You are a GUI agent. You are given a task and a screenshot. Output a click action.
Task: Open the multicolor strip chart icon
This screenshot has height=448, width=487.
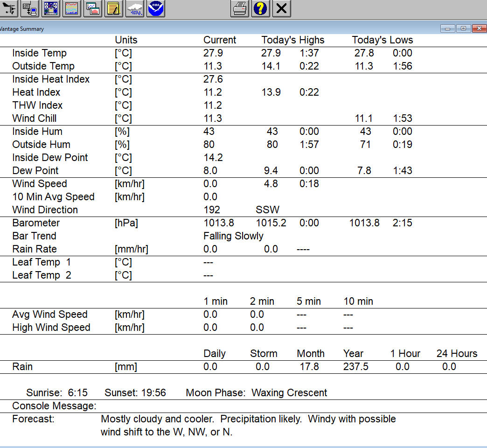pos(72,8)
